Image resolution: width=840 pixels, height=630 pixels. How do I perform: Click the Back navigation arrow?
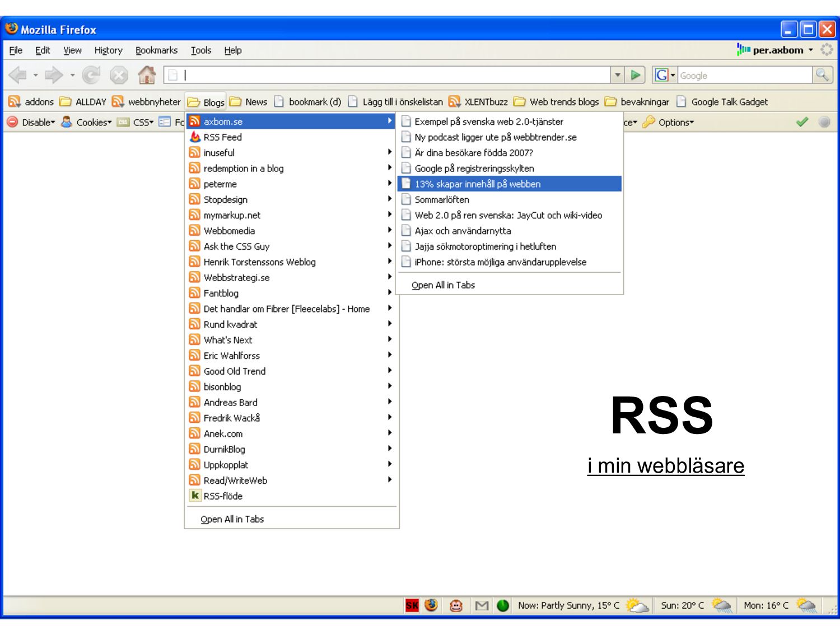click(18, 74)
